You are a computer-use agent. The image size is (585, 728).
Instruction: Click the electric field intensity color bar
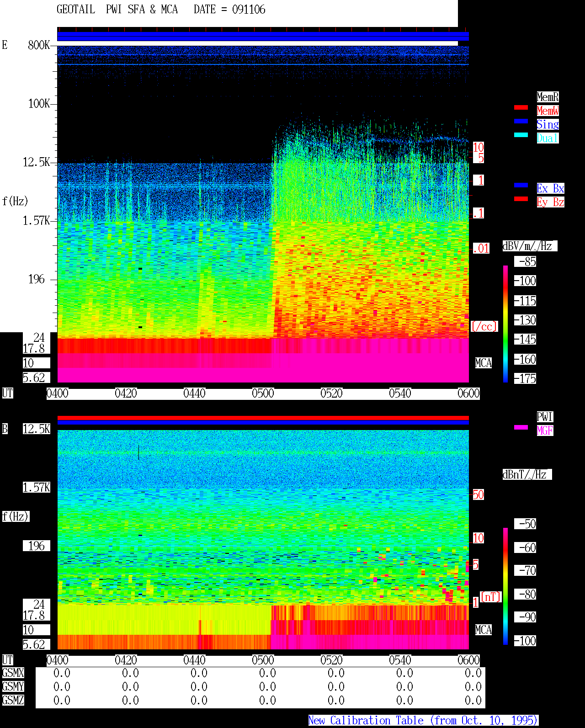coord(505,324)
